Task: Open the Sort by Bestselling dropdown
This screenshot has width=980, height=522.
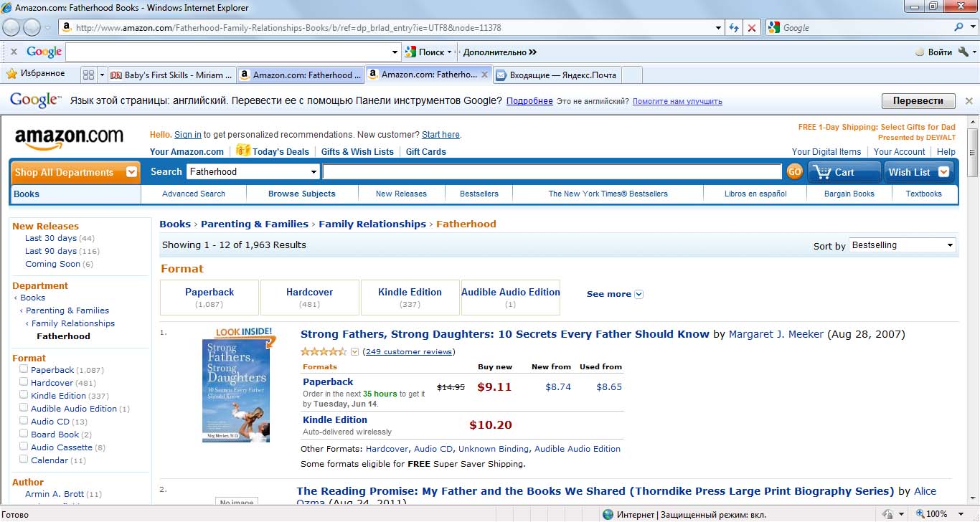Action: tap(903, 245)
